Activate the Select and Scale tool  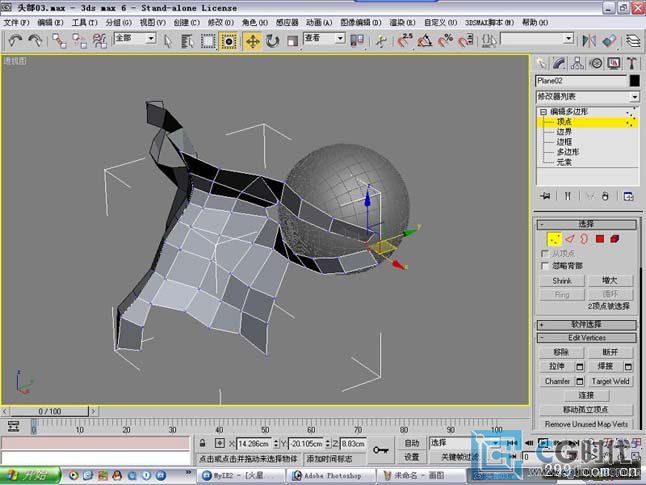click(293, 41)
